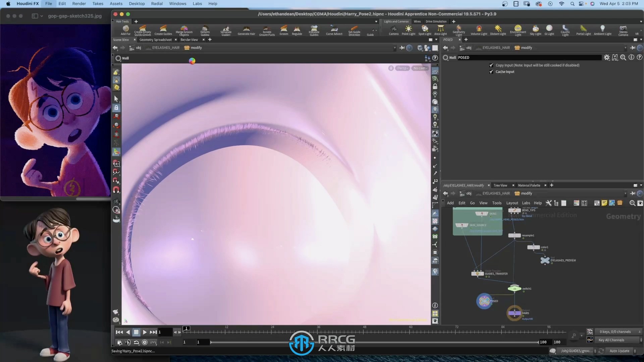Viewport: 644px width, 362px height.
Task: Open parameter gear settings menu
Action: coord(606,58)
